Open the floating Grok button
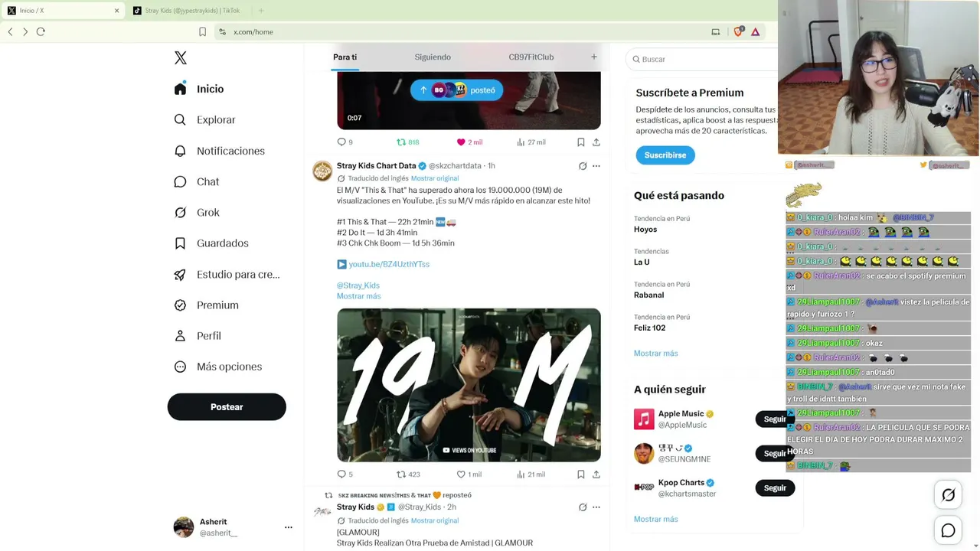The width and height of the screenshot is (980, 551). 948,495
